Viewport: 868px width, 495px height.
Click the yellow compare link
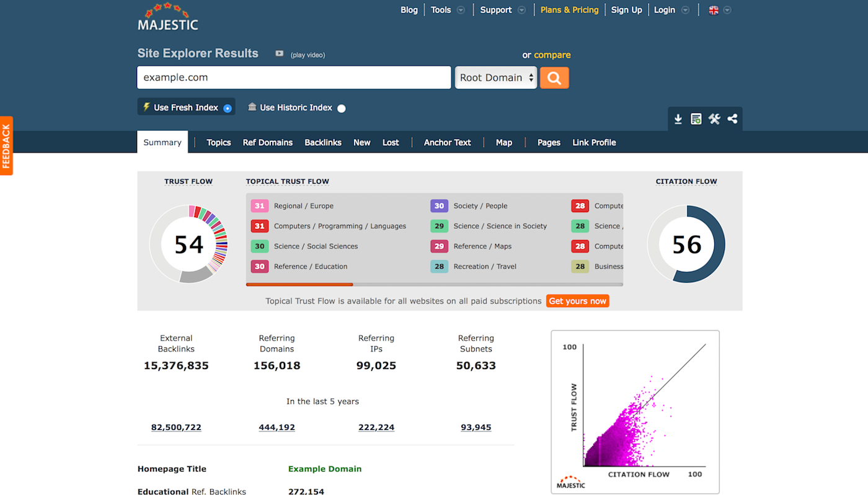[x=552, y=55]
